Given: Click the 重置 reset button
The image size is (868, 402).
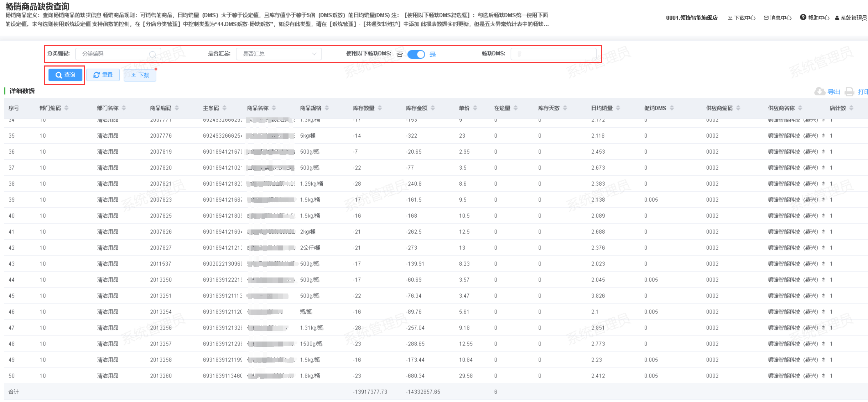Looking at the screenshot, I should [x=103, y=75].
